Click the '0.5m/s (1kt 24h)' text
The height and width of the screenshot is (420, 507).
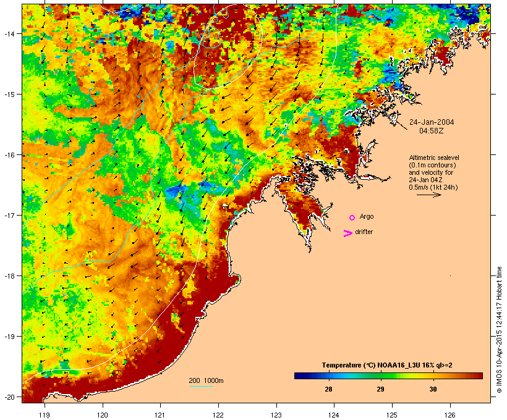[x=433, y=187]
